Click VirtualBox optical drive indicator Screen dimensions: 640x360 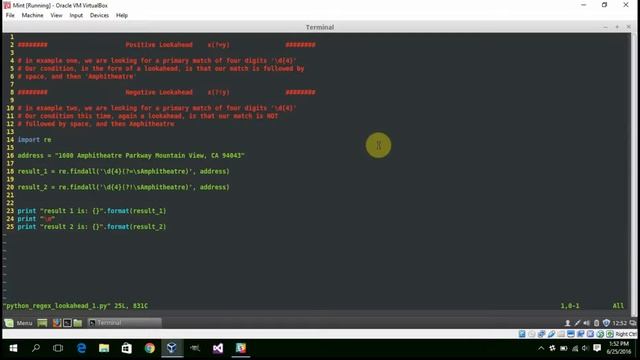click(x=532, y=334)
